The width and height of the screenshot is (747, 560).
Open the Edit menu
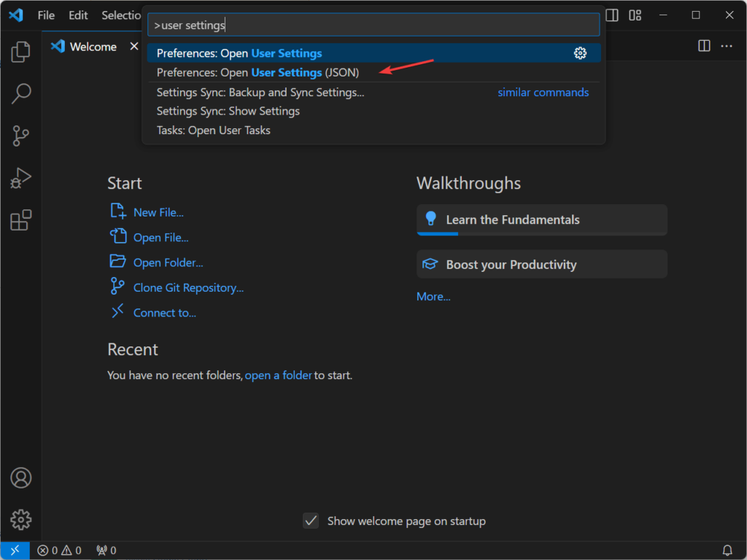pyautogui.click(x=77, y=15)
